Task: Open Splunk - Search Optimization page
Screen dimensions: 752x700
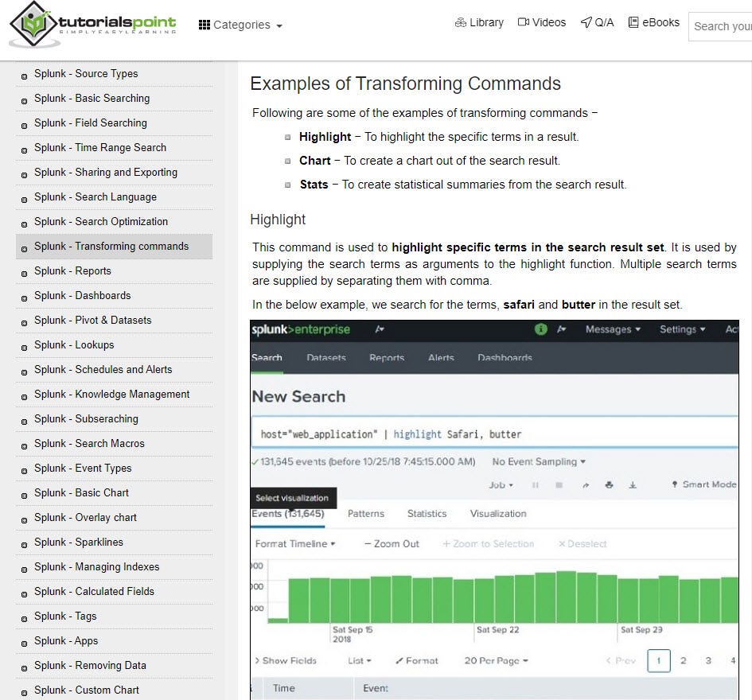Action: pos(101,221)
